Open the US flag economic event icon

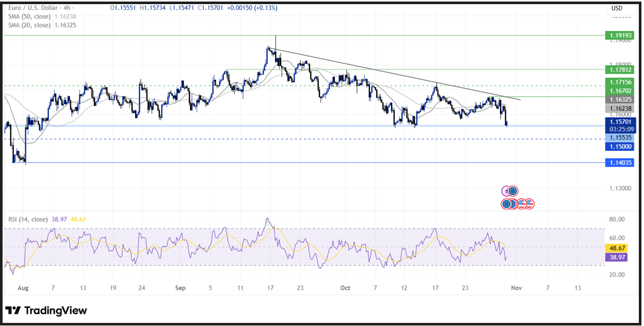point(522,204)
